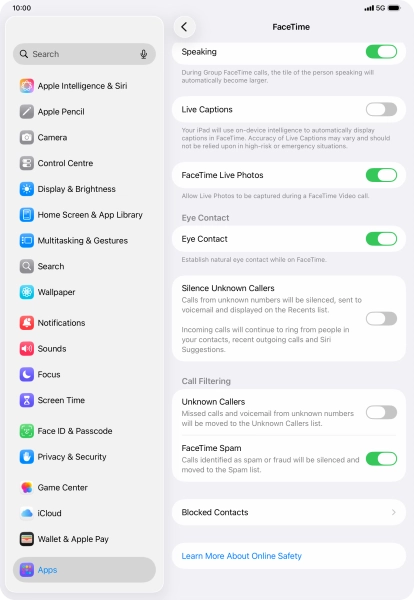Click the microphone dictation icon in search

[143, 54]
